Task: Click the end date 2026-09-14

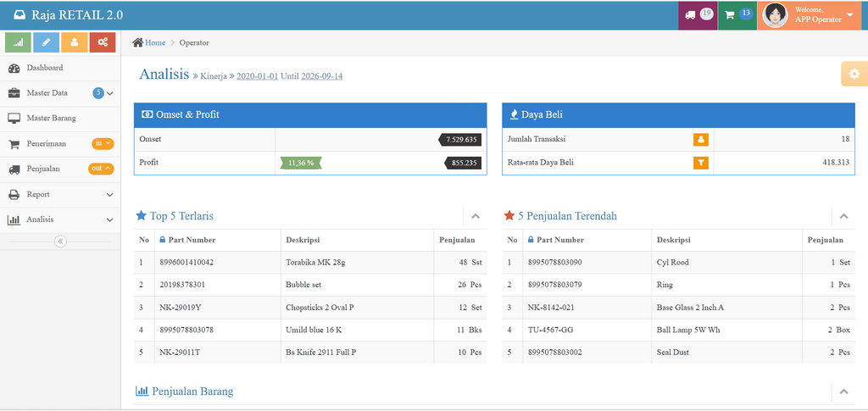Action: [321, 75]
